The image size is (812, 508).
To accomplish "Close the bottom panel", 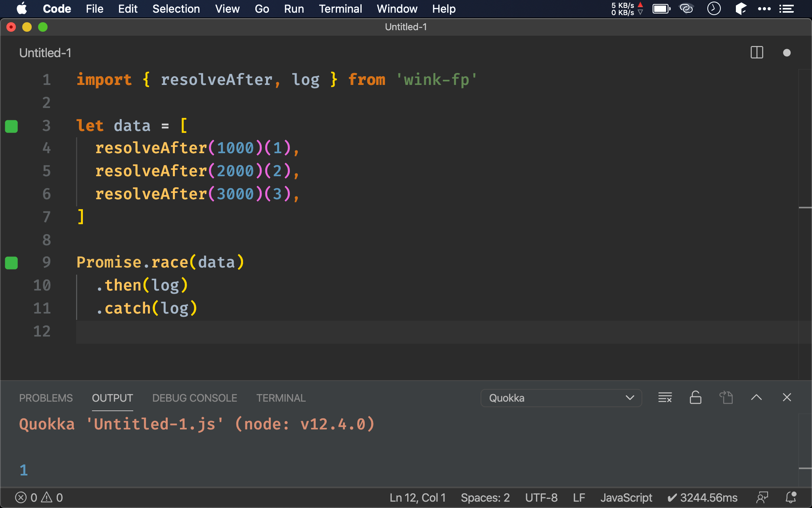I will click(x=787, y=397).
